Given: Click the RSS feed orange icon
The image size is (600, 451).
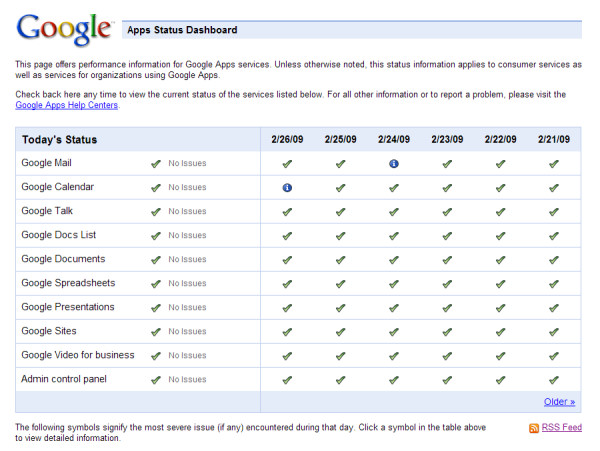Looking at the screenshot, I should coord(534,428).
